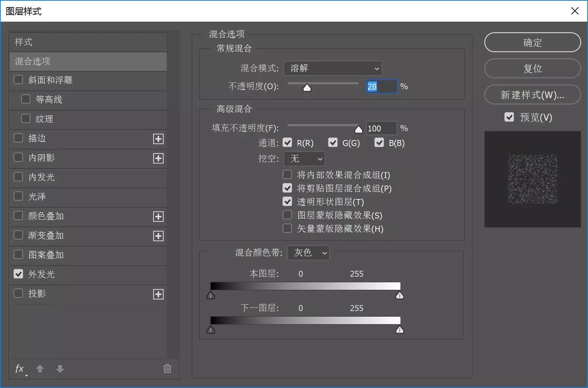Enable the 渐变叠加 checkbox
Screen dimensions: 588x388
[x=18, y=235]
